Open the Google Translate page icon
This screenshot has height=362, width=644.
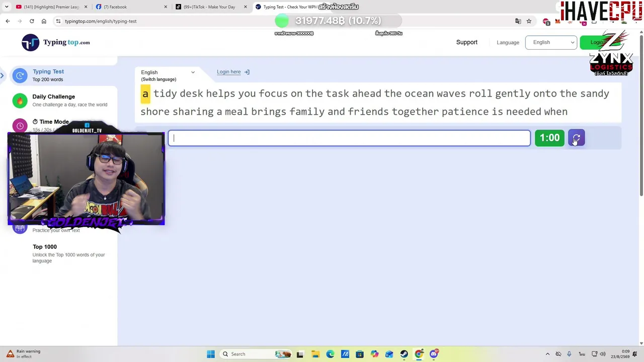click(518, 21)
